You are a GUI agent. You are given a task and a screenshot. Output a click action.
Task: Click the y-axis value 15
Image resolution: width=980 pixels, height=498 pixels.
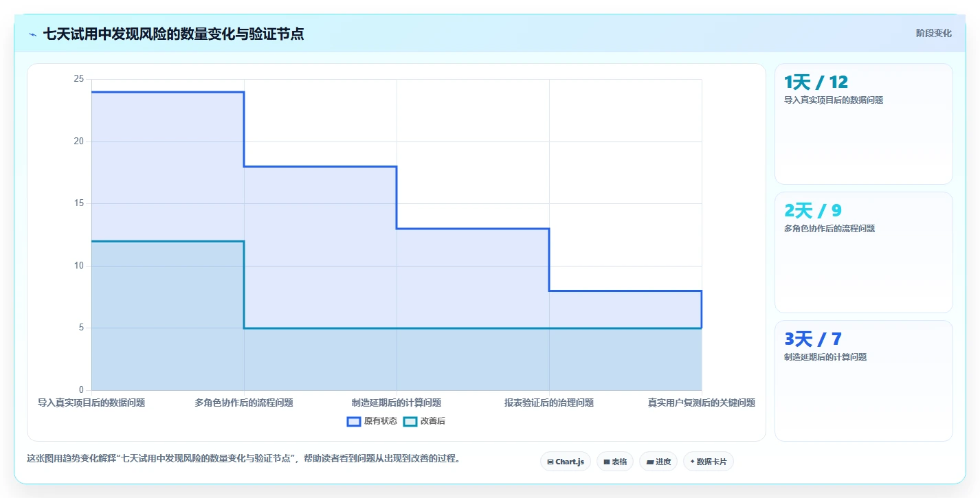78,203
